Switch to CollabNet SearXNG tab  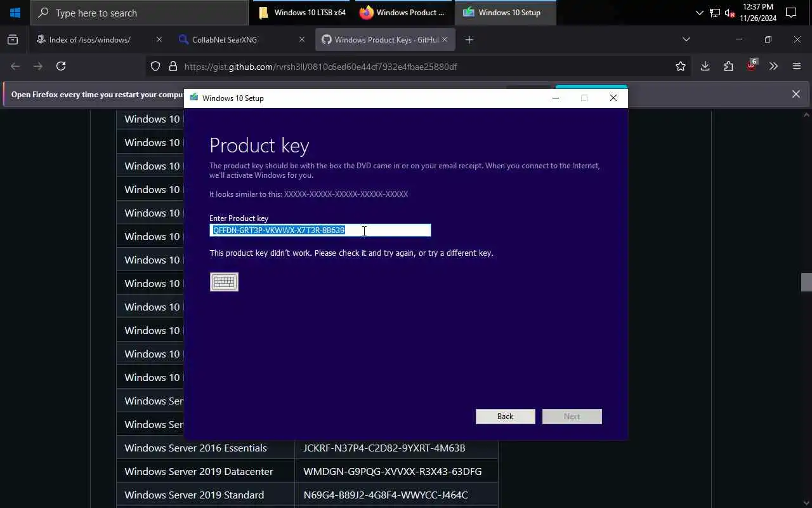click(x=242, y=39)
